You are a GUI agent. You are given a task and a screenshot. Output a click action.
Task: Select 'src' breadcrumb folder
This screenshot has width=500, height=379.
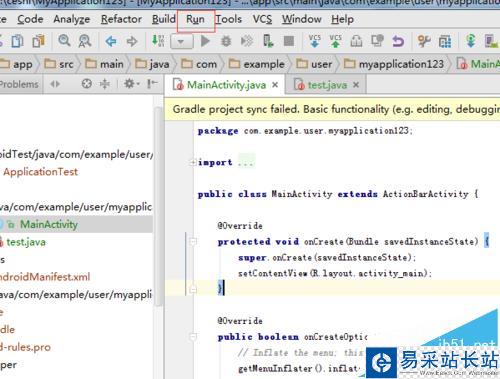click(59, 64)
